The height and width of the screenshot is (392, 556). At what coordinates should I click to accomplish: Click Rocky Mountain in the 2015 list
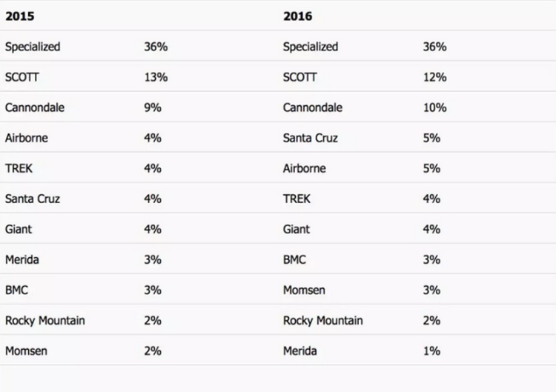click(x=45, y=320)
